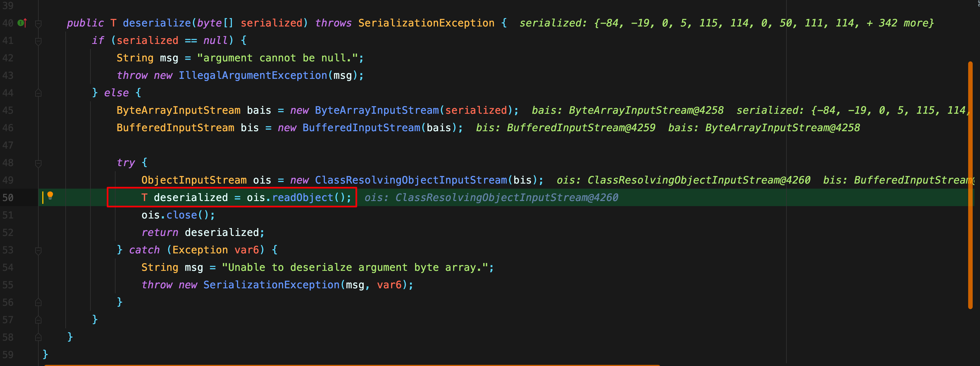Viewport: 980px width, 366px height.
Task: Collapse the try block fold marker
Action: pos(38,163)
